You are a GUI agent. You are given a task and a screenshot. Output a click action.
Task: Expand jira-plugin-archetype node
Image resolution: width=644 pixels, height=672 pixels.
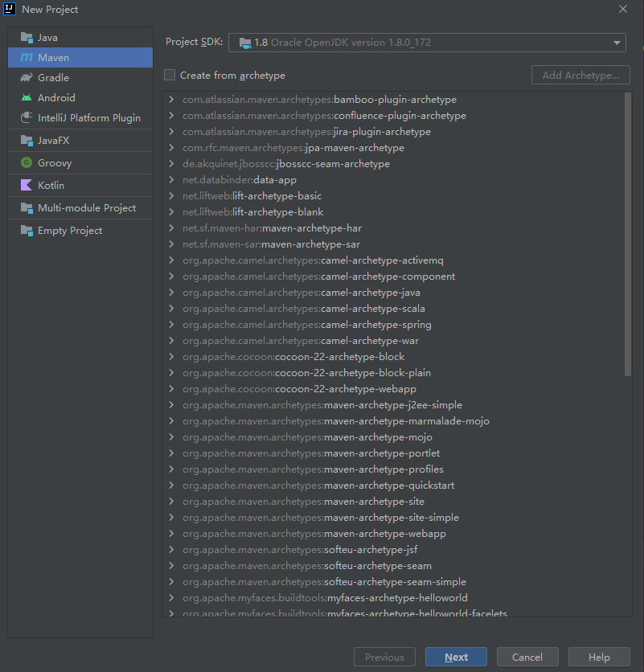click(x=171, y=132)
